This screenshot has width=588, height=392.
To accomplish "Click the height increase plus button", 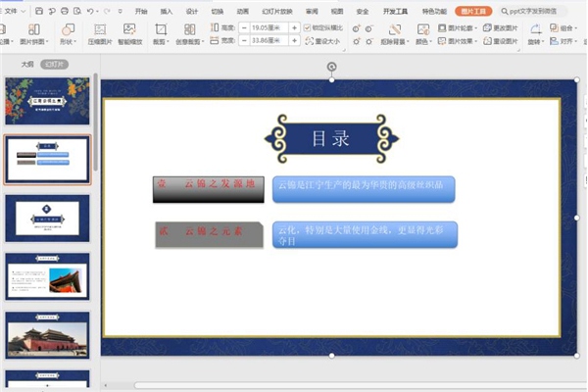I will (x=292, y=27).
